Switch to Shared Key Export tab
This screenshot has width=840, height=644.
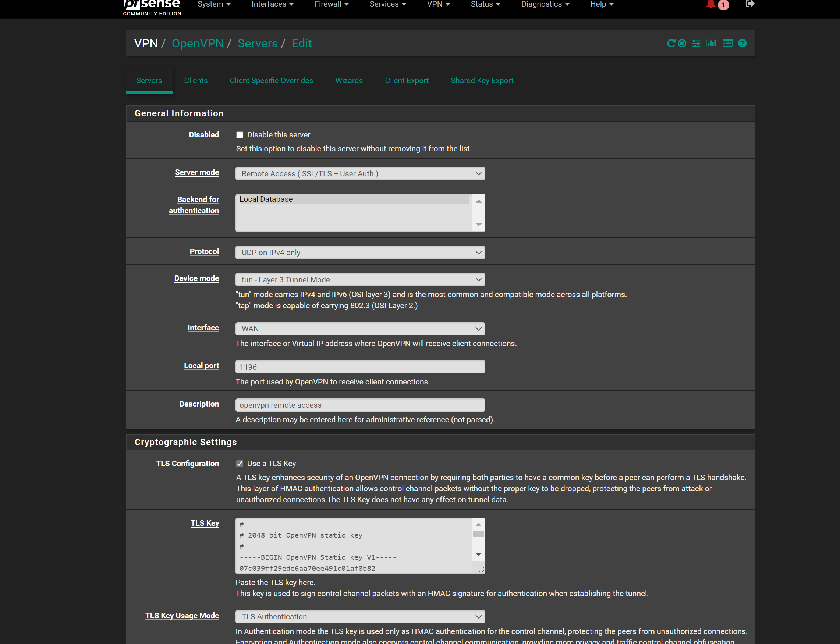tap(482, 81)
